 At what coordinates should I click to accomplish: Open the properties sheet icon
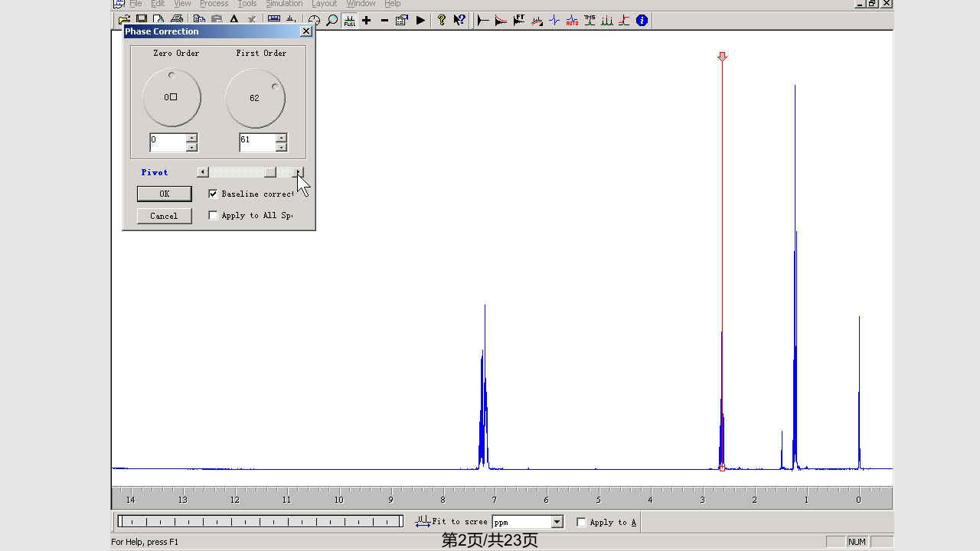coord(402,21)
